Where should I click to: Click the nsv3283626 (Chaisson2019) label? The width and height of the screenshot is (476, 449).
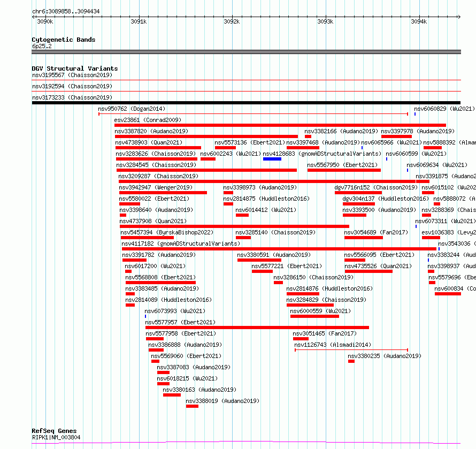[156, 154]
